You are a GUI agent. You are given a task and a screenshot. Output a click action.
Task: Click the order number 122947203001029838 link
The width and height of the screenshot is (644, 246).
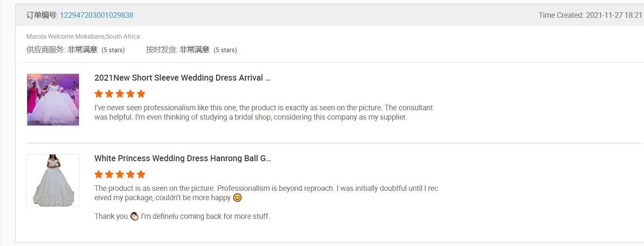pos(96,15)
